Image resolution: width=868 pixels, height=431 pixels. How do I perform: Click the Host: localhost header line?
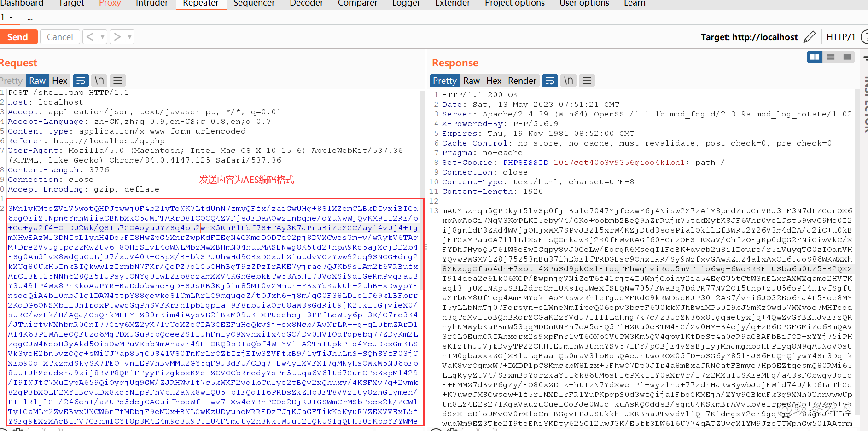coord(46,102)
